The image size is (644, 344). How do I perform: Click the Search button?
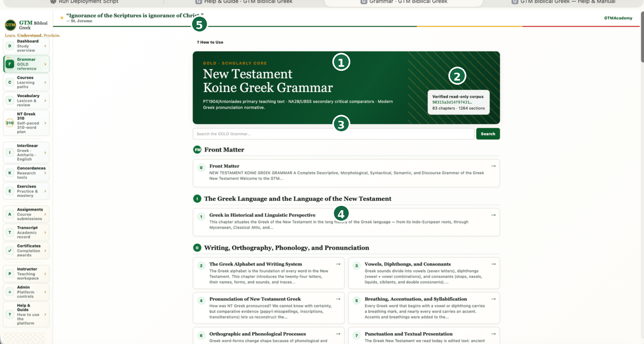(488, 134)
